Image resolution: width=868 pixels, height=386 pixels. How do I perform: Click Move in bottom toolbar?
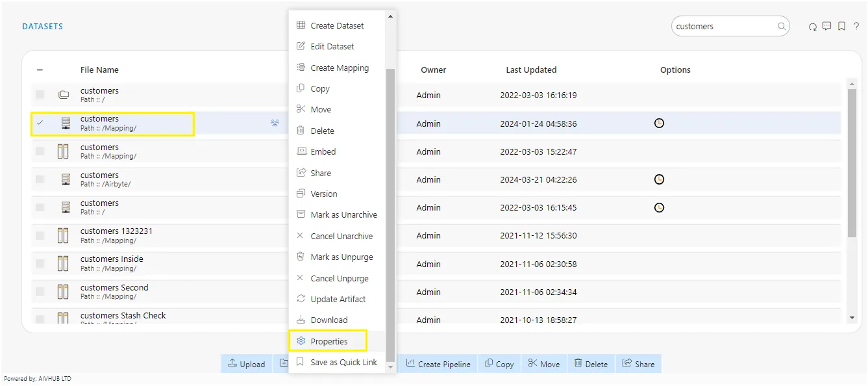click(544, 364)
